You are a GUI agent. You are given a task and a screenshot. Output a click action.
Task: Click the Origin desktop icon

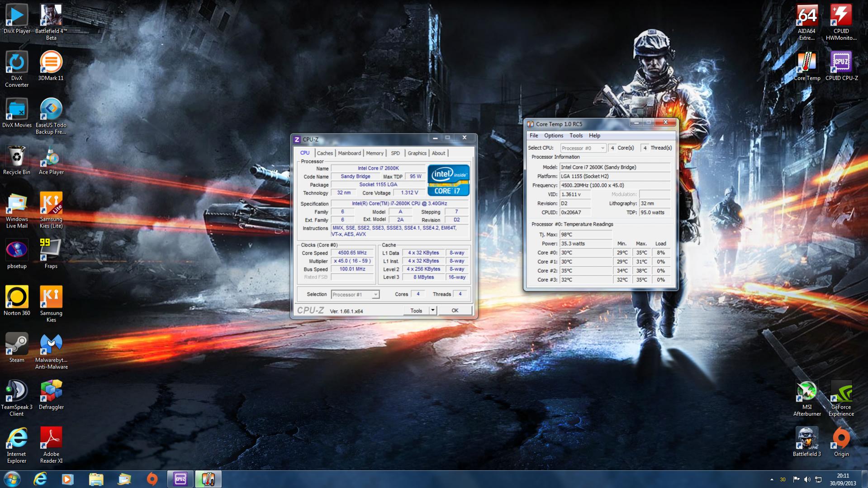click(841, 442)
